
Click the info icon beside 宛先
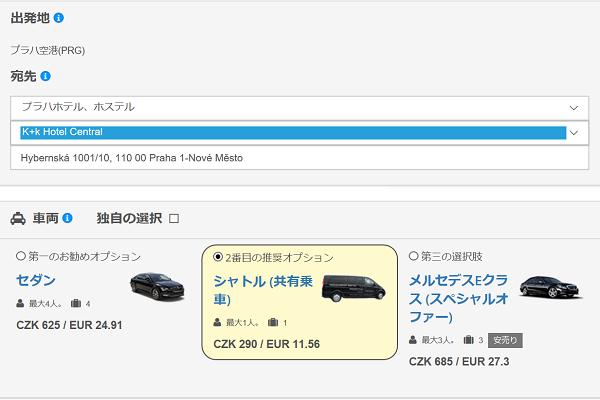[46, 76]
